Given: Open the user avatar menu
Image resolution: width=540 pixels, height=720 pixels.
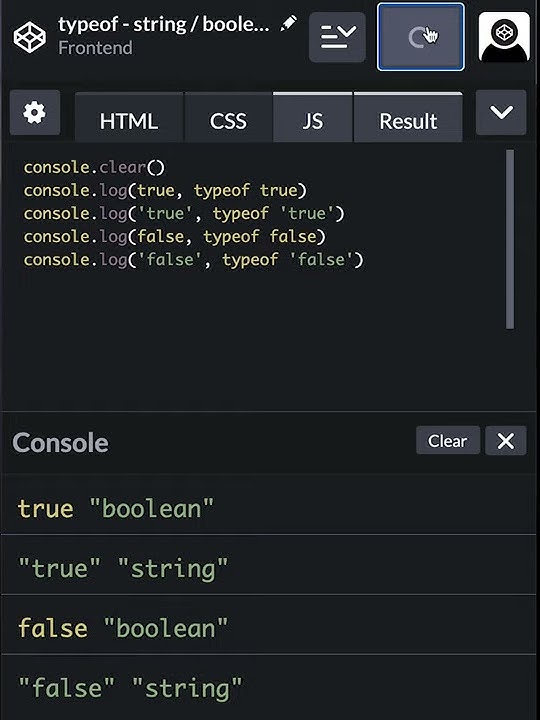Looking at the screenshot, I should [x=504, y=37].
